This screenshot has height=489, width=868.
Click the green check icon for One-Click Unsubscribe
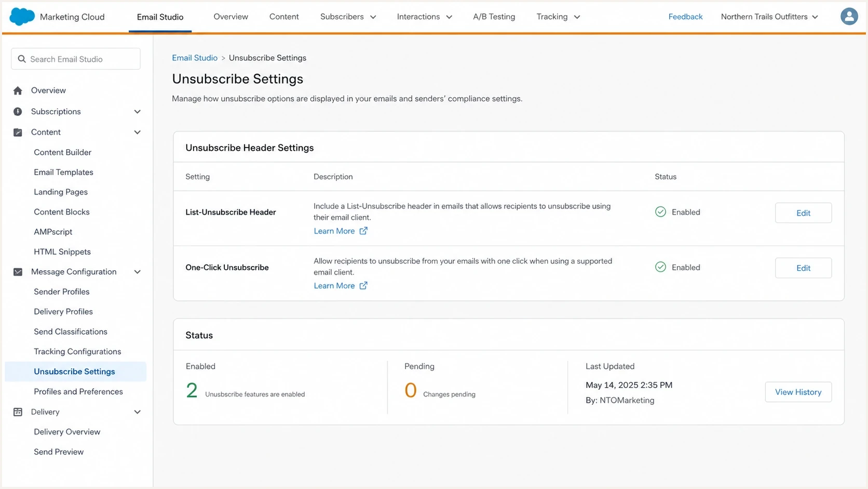pos(660,267)
